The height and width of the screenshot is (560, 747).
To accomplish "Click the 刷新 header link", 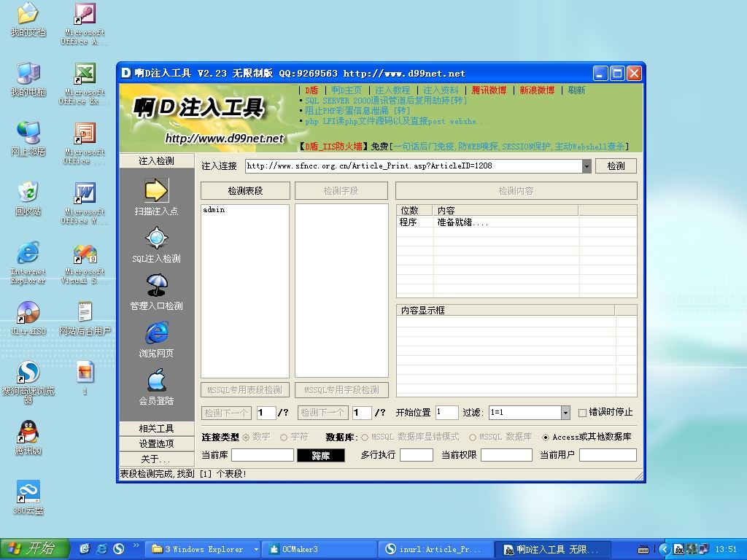I will tap(576, 90).
